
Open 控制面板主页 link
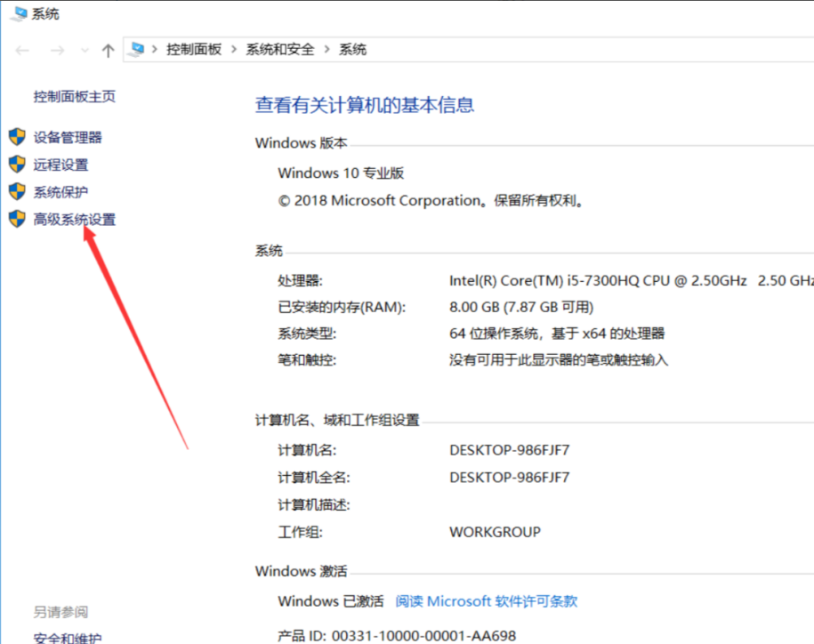point(74,97)
